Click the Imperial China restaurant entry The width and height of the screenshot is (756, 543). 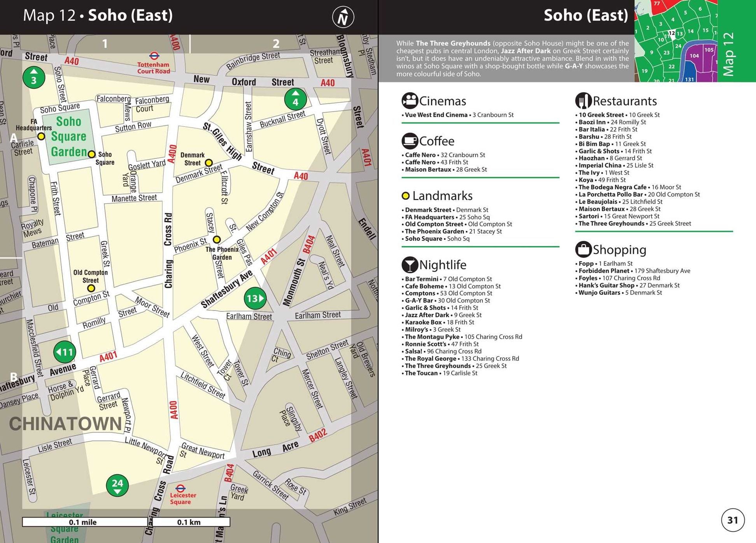(x=614, y=165)
